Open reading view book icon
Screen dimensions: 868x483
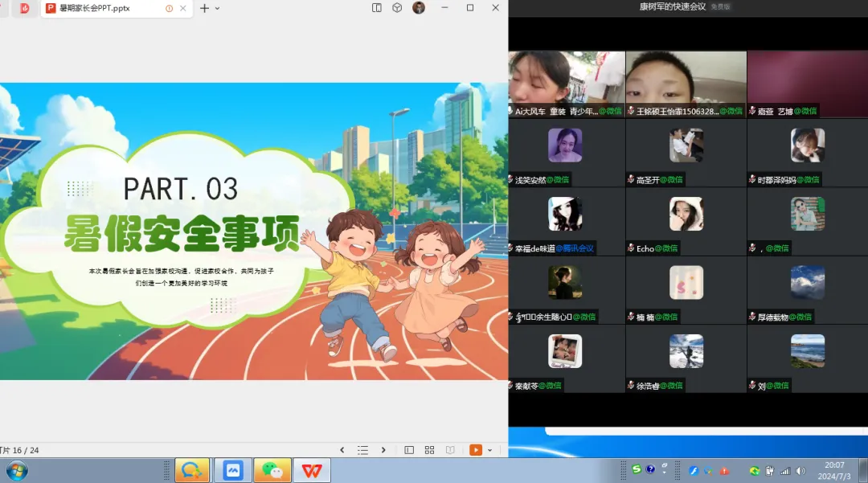[450, 450]
